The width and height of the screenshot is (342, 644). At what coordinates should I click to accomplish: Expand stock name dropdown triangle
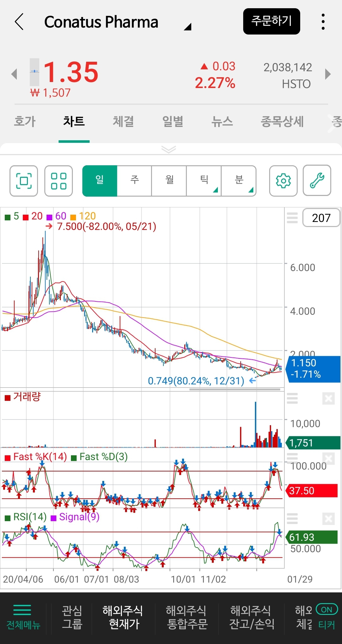click(188, 27)
